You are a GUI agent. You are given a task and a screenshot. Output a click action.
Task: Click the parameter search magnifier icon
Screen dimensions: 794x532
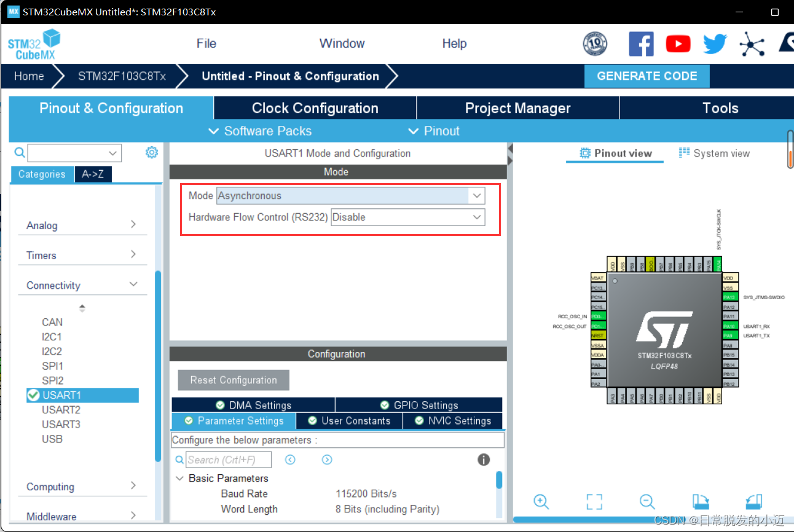[x=179, y=460]
